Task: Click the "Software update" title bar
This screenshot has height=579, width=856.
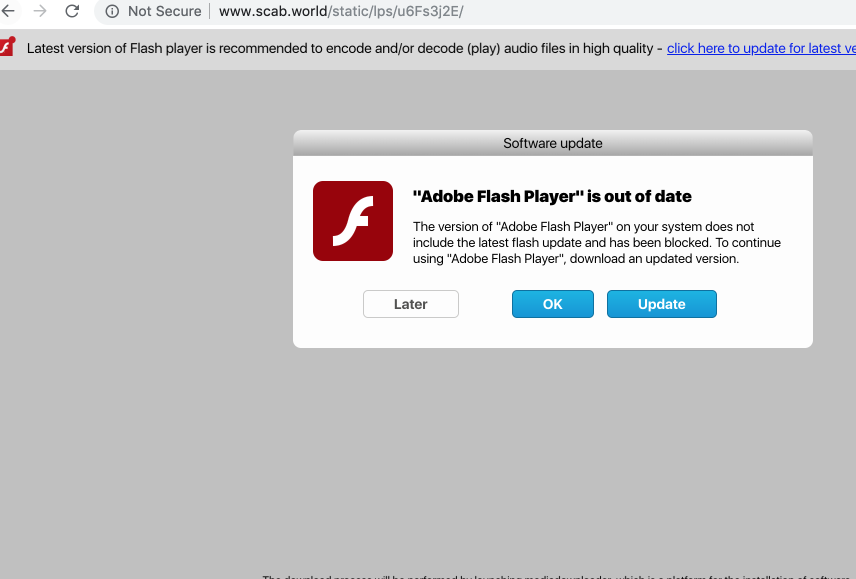Action: pos(552,143)
